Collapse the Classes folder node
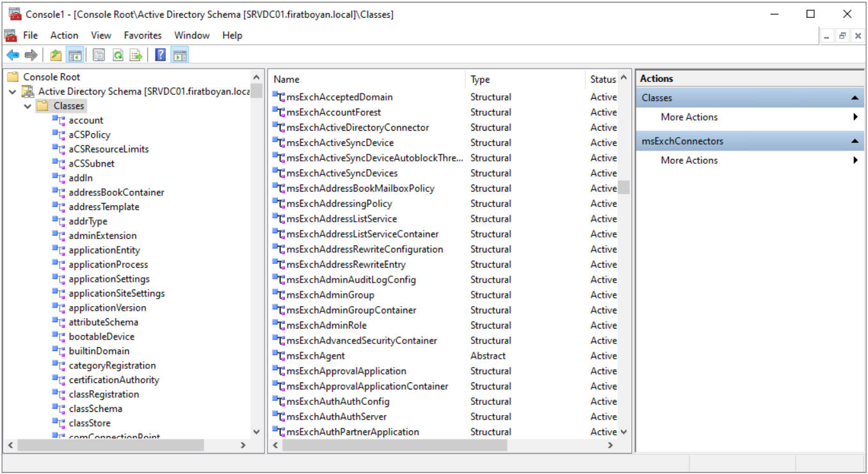The height and width of the screenshot is (474, 868). coord(28,106)
